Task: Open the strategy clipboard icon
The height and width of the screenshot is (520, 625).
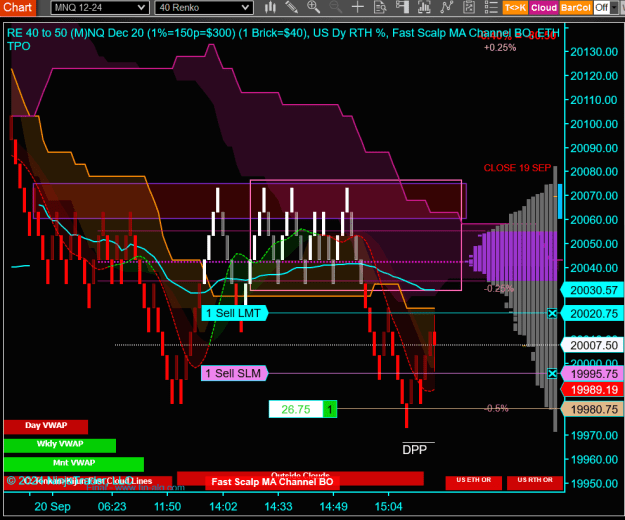Action: 469,7
